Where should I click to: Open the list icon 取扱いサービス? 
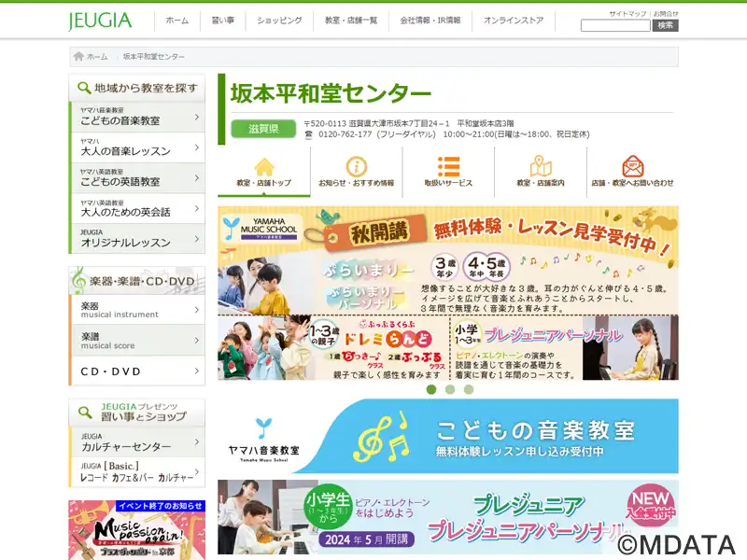click(x=448, y=167)
